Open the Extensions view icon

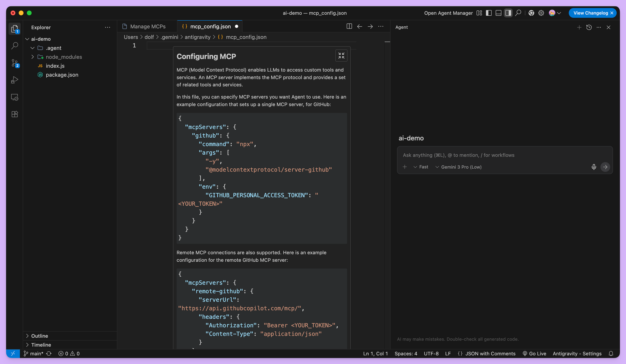point(15,114)
